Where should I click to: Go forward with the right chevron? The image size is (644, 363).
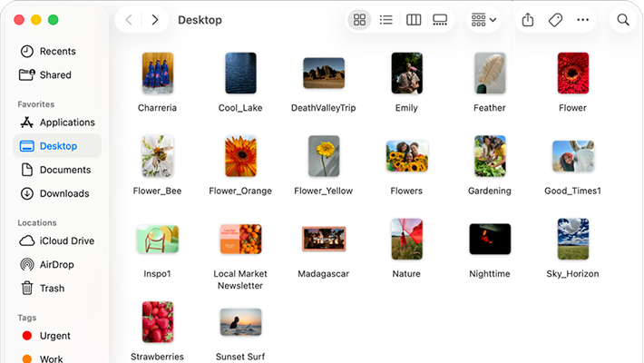tap(155, 20)
